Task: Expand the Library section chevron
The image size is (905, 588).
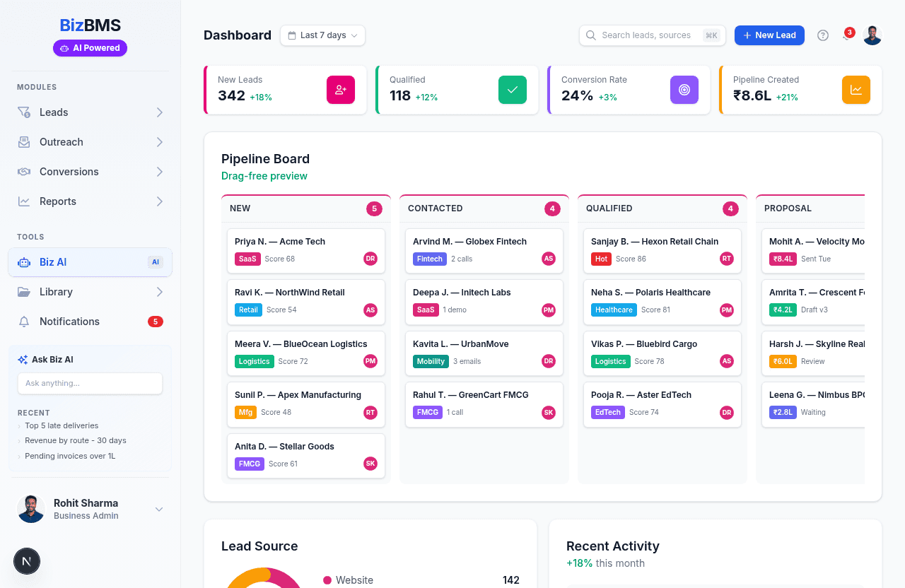Action: (160, 292)
